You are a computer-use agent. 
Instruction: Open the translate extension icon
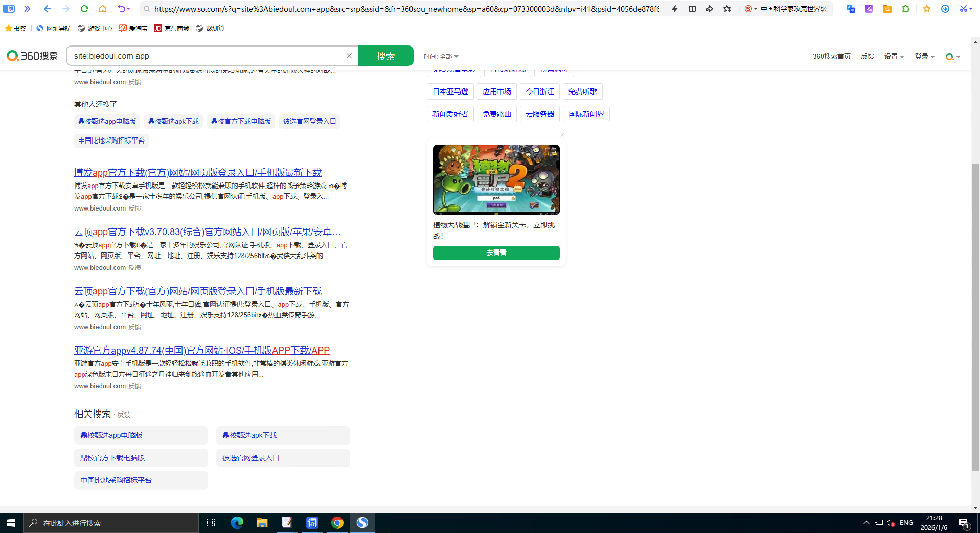pyautogui.click(x=850, y=9)
